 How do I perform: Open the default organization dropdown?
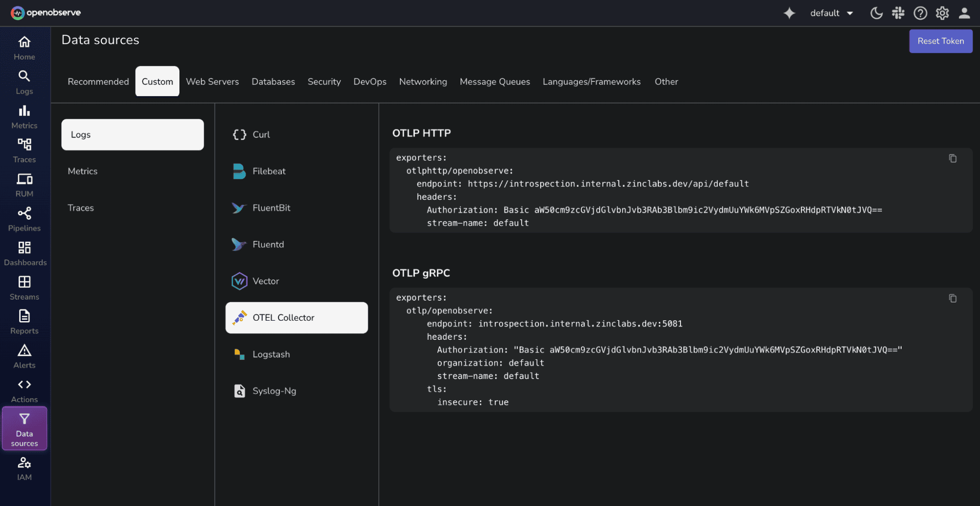click(x=832, y=13)
